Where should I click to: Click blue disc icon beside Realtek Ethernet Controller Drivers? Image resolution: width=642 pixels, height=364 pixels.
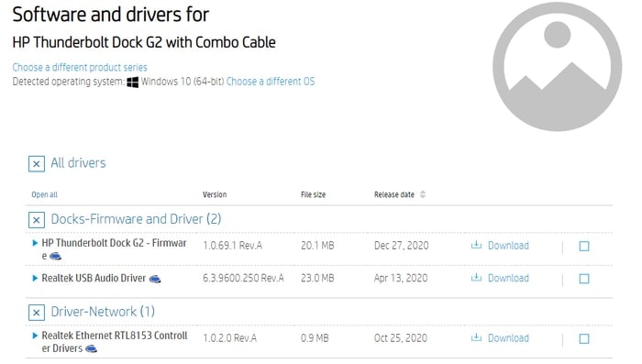point(91,348)
